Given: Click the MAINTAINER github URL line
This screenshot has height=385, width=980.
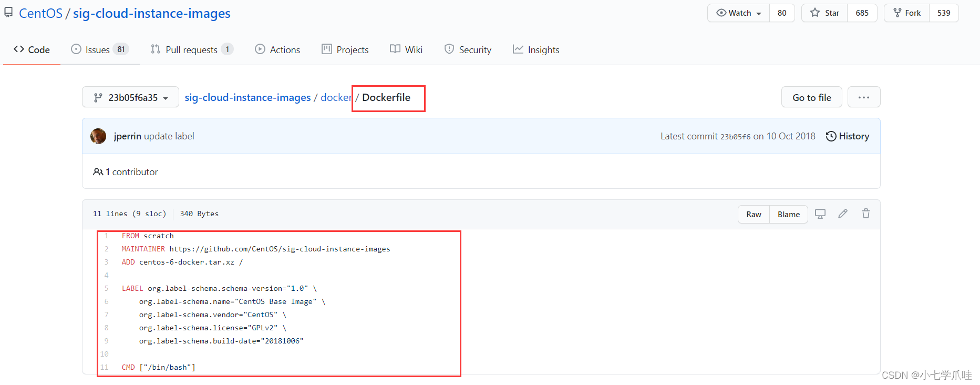Looking at the screenshot, I should tap(256, 249).
